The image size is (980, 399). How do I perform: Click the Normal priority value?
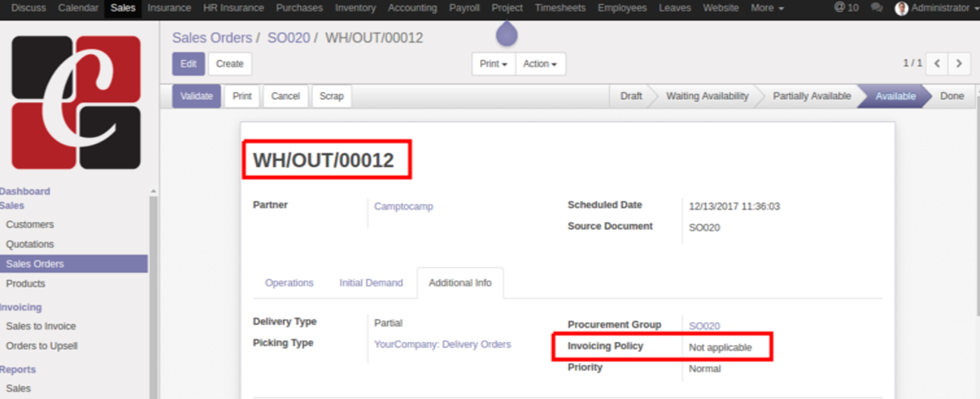click(705, 369)
